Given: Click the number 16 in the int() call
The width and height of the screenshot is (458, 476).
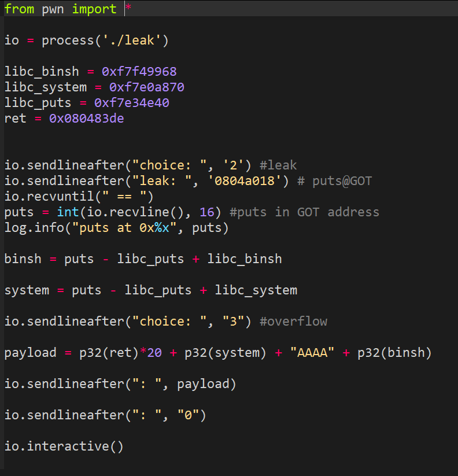Looking at the screenshot, I should click(207, 212).
